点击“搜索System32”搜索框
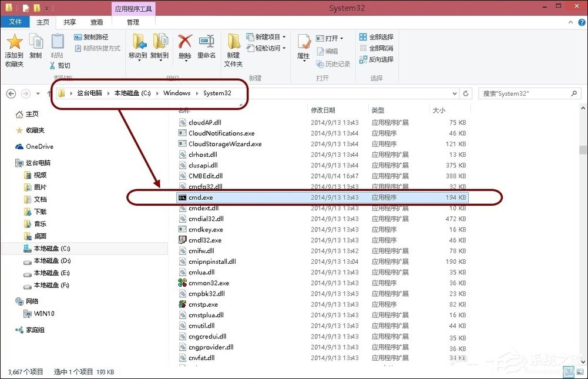Viewport: 588px width, 379px height. [x=529, y=93]
